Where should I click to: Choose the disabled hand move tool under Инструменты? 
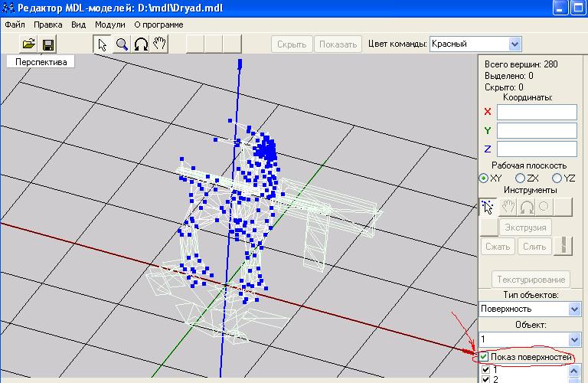click(508, 207)
